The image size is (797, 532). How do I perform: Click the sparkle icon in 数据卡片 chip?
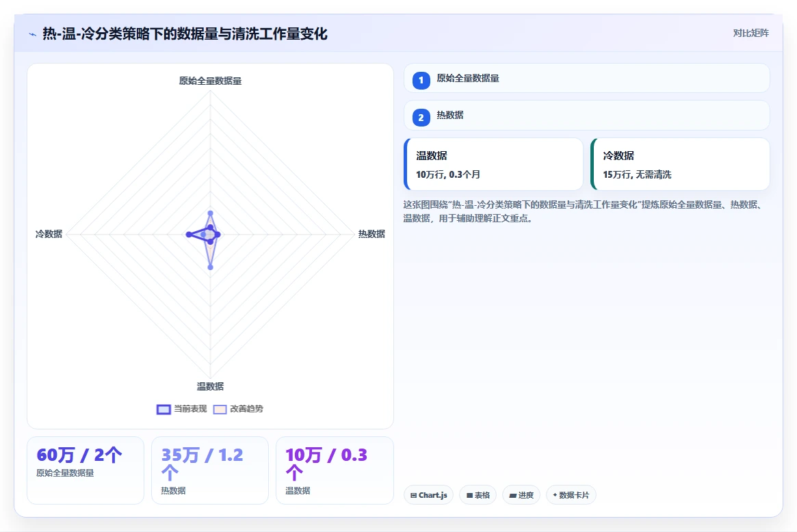tap(555, 495)
